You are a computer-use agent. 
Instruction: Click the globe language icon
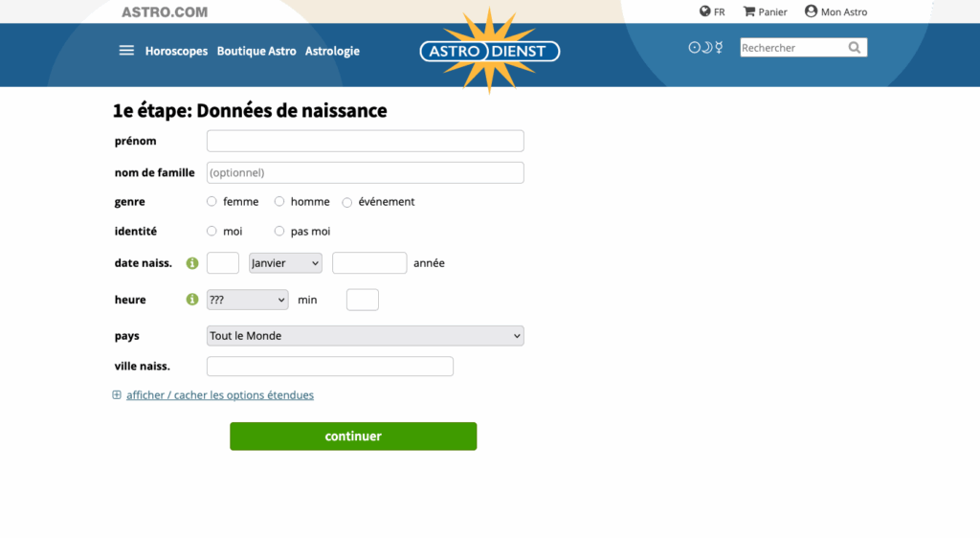(x=705, y=11)
